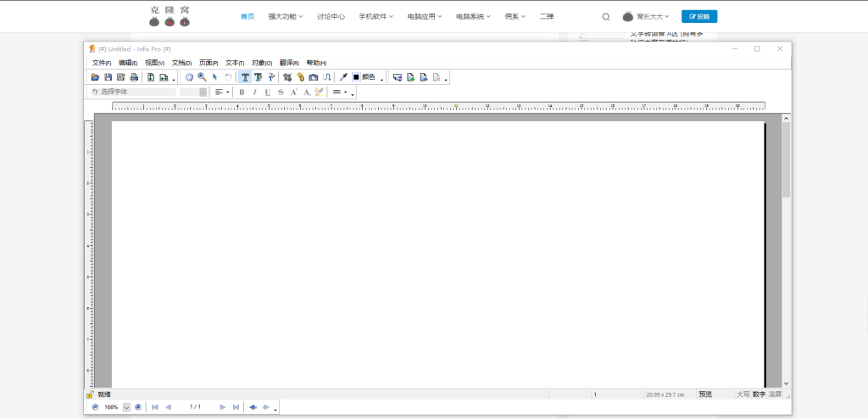Click the Save As icon with pencil

[120, 77]
